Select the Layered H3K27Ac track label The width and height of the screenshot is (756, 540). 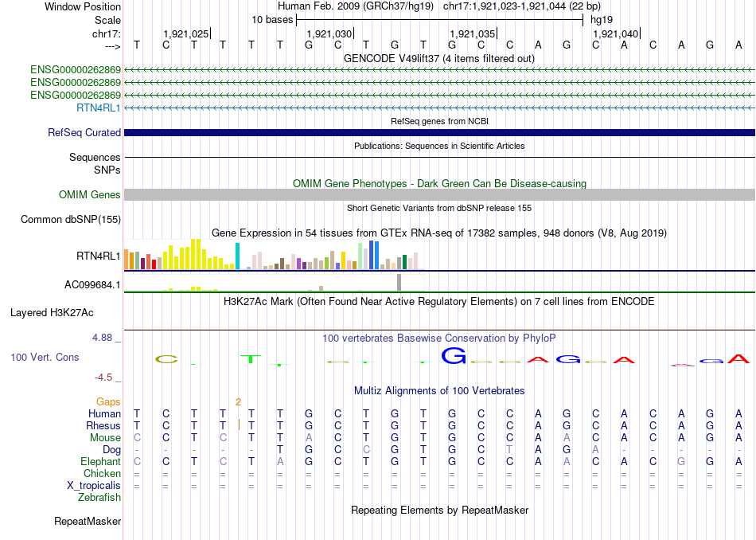[x=52, y=313]
